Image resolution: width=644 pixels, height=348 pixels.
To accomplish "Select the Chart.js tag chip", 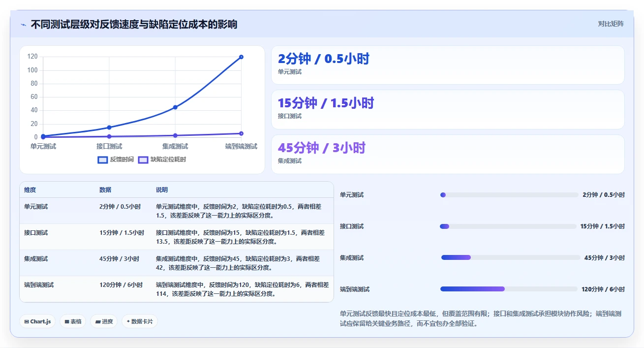I will 38,321.
